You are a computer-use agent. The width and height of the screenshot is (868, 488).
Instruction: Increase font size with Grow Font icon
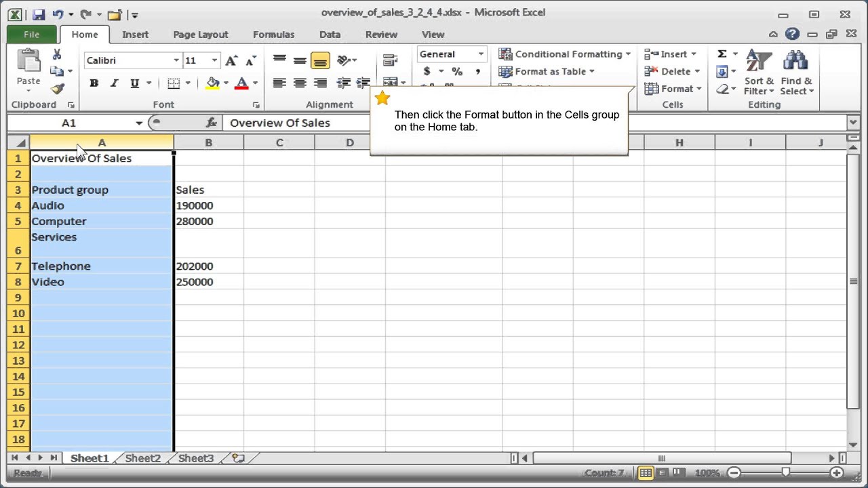coord(231,60)
